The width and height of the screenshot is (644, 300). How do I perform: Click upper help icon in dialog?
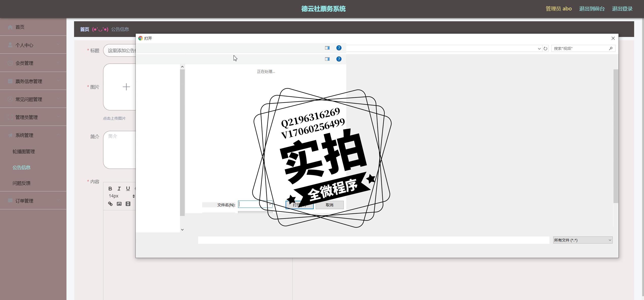(x=339, y=48)
